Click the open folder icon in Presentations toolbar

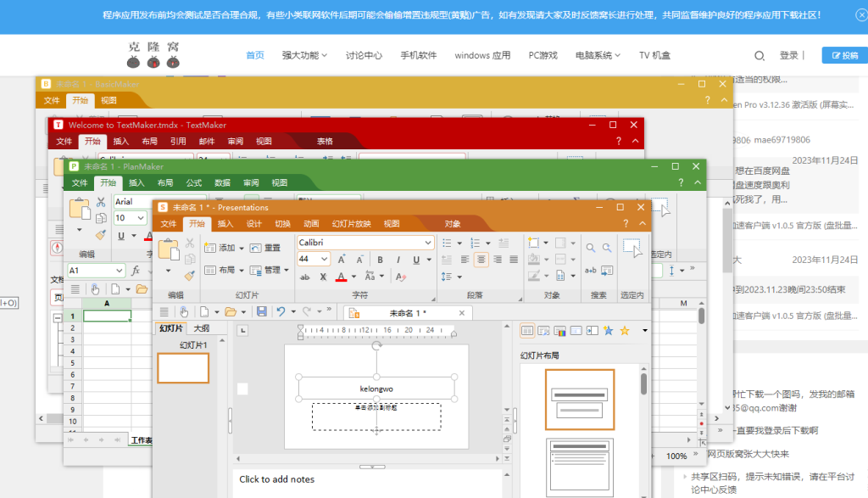(231, 312)
